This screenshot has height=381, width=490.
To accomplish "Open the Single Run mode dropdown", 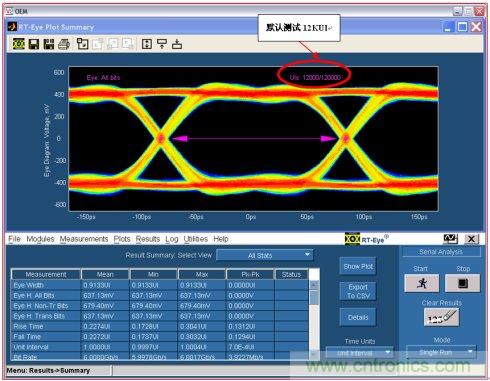I will pyautogui.click(x=442, y=352).
